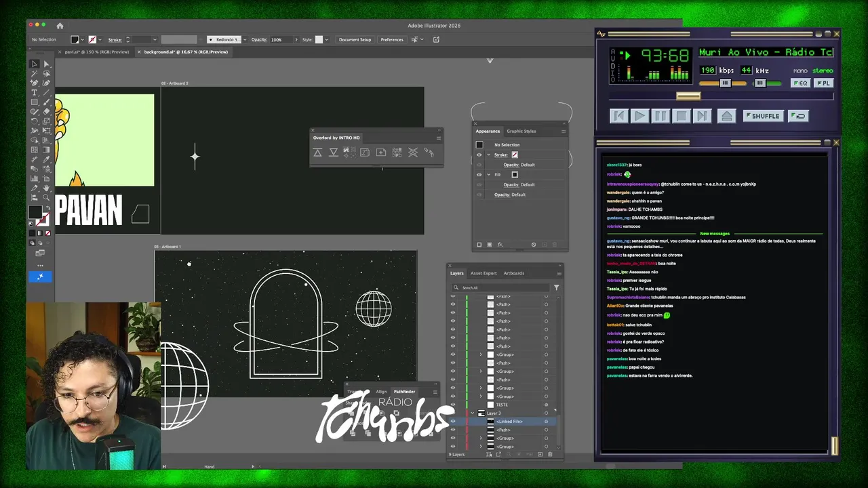Click Winamp eject button
The image size is (868, 488).
click(x=726, y=116)
